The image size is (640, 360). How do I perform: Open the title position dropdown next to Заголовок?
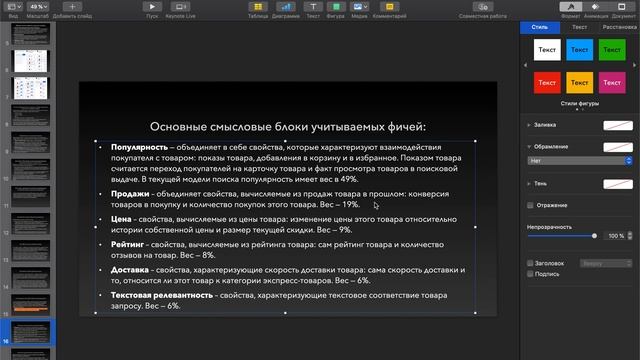click(606, 263)
